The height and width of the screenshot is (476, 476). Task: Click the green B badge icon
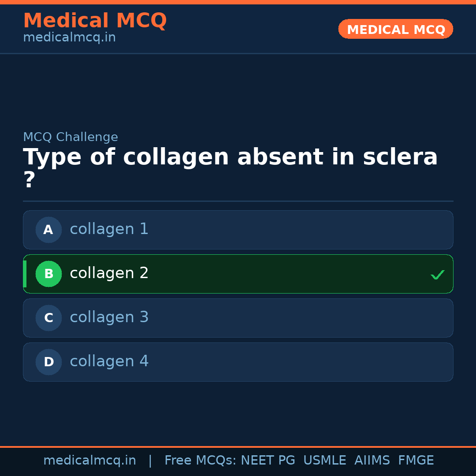(48, 274)
